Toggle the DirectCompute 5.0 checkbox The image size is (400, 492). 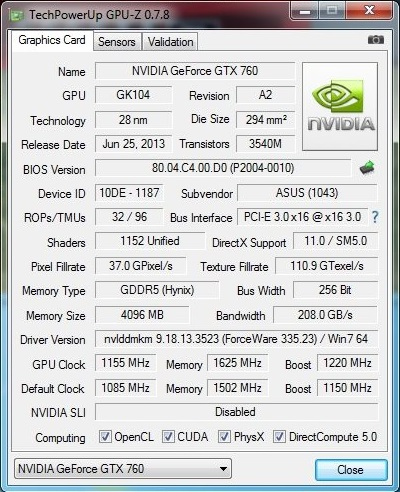279,436
